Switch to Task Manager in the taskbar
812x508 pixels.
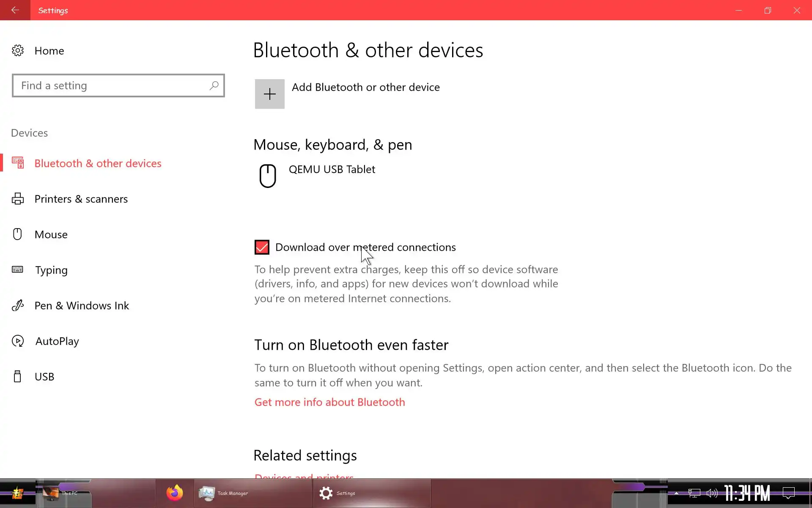point(224,493)
